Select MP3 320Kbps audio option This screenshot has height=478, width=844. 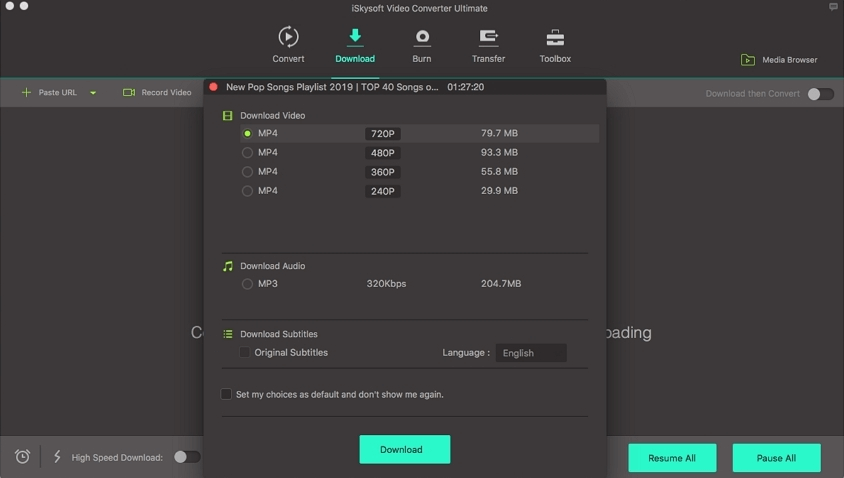point(247,284)
